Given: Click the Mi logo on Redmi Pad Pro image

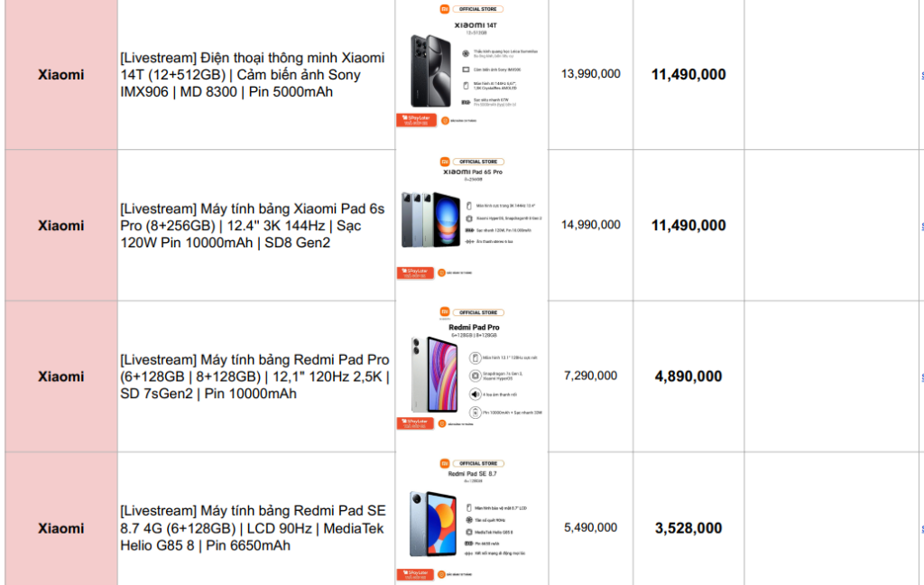Looking at the screenshot, I should point(444,311).
